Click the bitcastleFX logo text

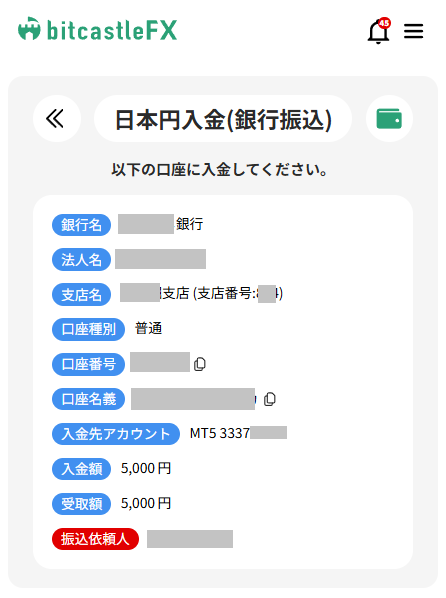coord(112,30)
